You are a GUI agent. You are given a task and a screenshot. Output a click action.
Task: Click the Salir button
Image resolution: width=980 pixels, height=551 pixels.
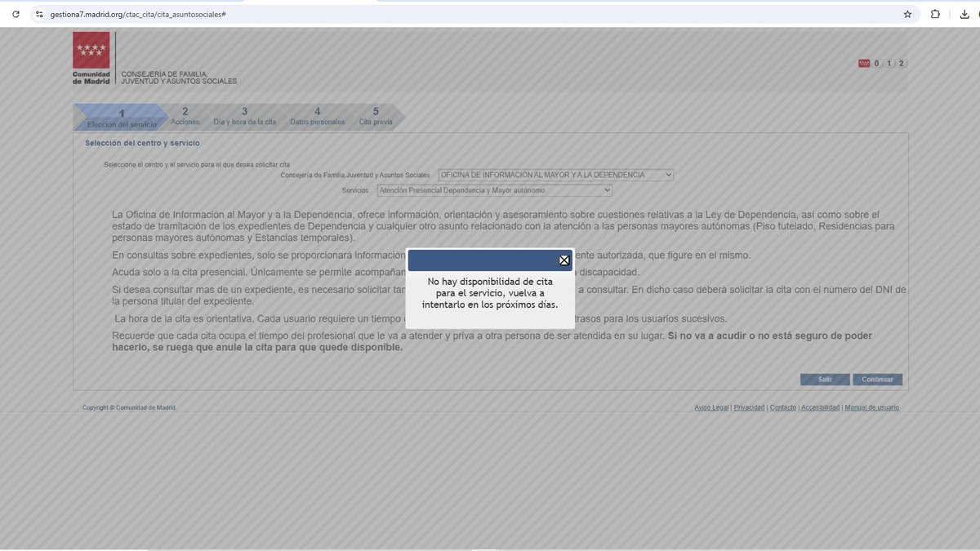pos(825,380)
